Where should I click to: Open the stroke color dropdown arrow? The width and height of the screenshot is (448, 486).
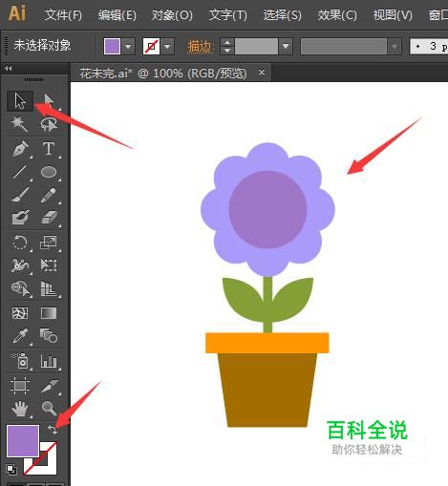point(167,47)
